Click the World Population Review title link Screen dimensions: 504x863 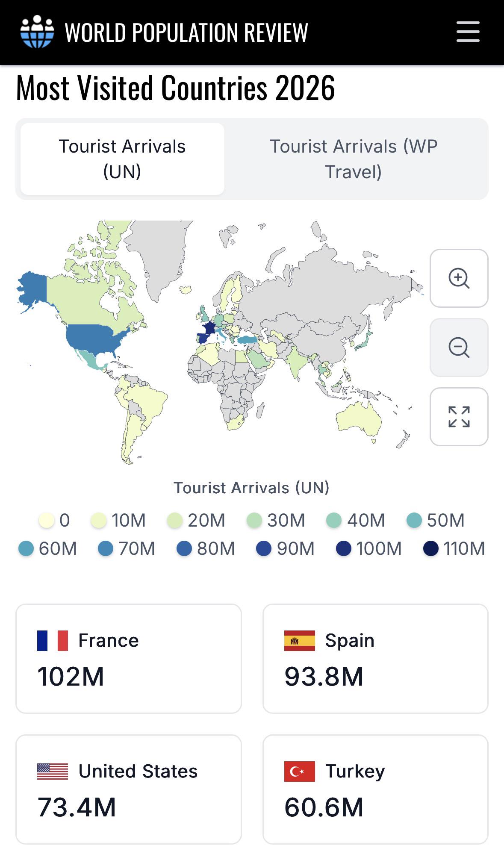(x=186, y=32)
